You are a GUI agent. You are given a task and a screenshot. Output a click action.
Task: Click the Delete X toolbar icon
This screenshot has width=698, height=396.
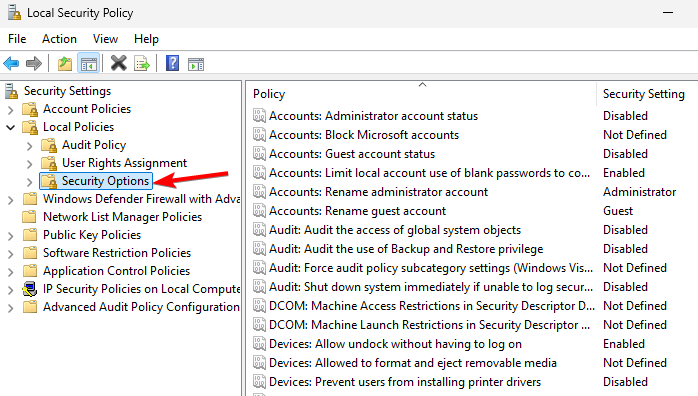(x=118, y=64)
